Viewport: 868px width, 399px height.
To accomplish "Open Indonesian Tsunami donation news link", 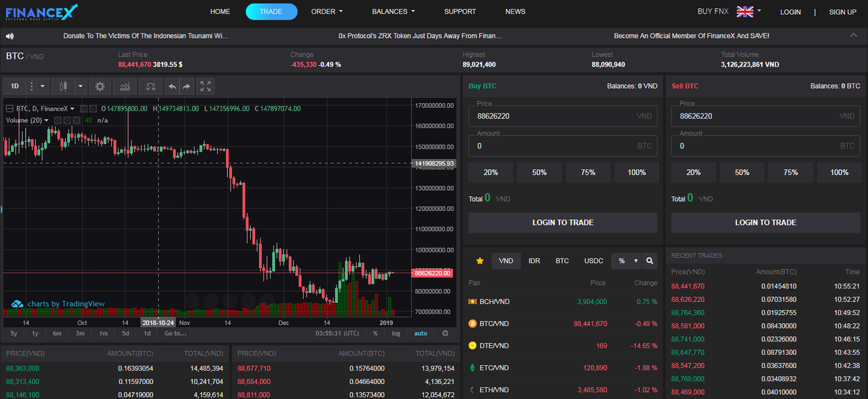I will click(x=146, y=35).
